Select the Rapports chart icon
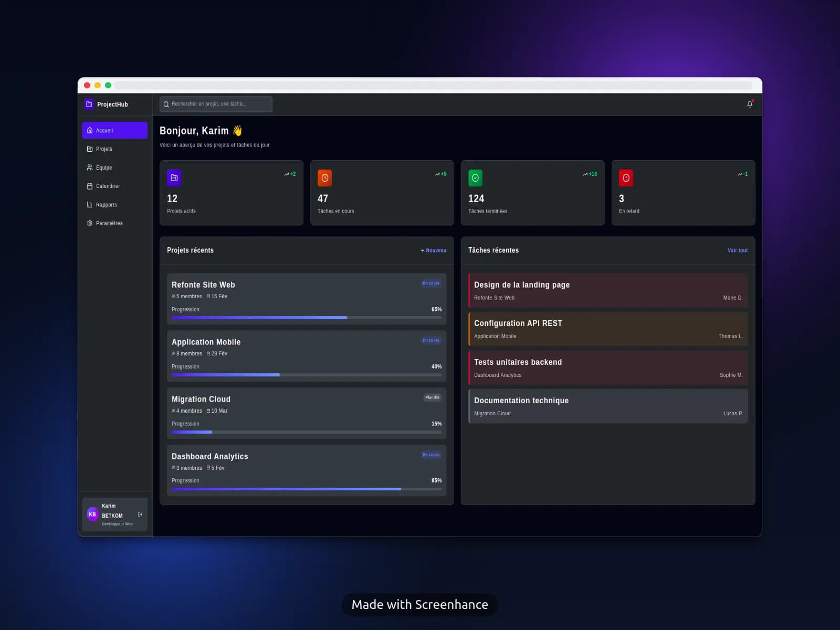Screen dimensions: 840x630 click(x=90, y=205)
